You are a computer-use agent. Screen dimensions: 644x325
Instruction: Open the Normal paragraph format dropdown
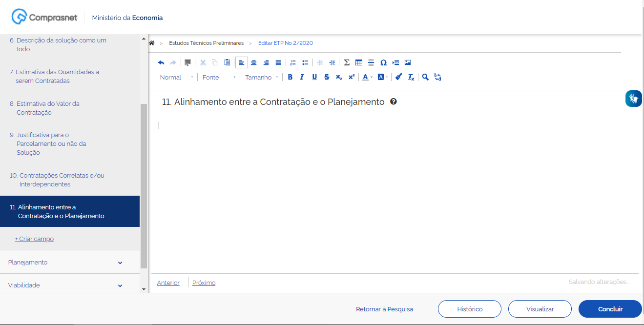point(176,77)
